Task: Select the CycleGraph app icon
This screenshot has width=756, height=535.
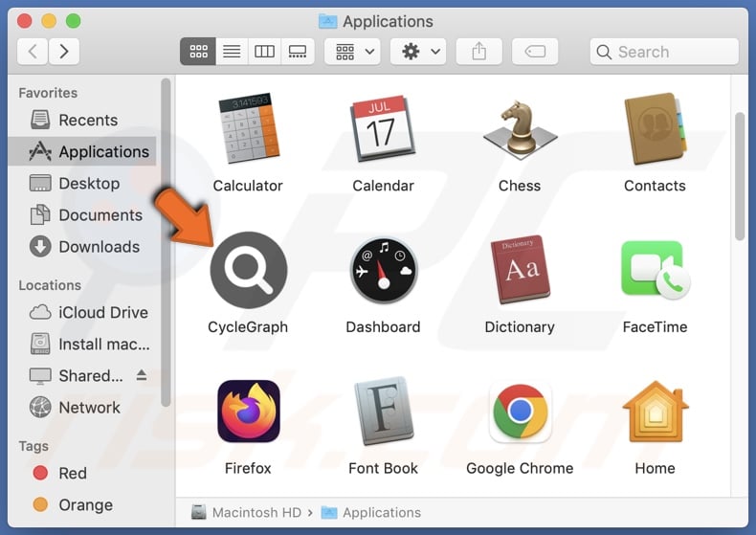Action: (x=249, y=270)
